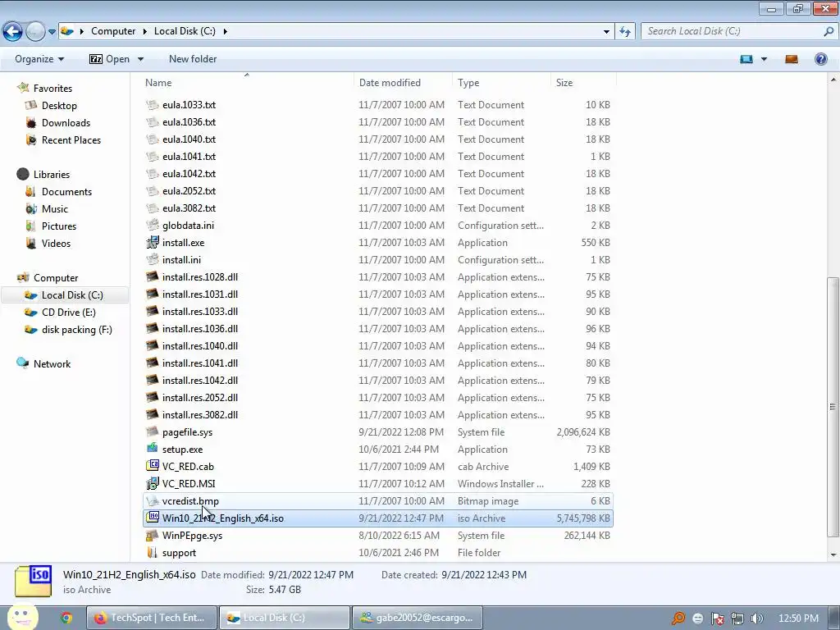Open the Start menu orb

click(x=22, y=617)
